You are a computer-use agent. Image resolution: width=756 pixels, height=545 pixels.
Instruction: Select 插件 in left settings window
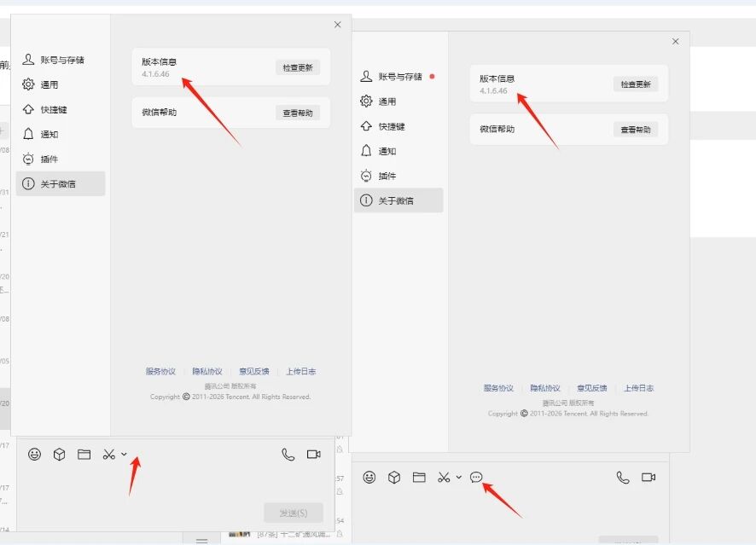coord(61,159)
